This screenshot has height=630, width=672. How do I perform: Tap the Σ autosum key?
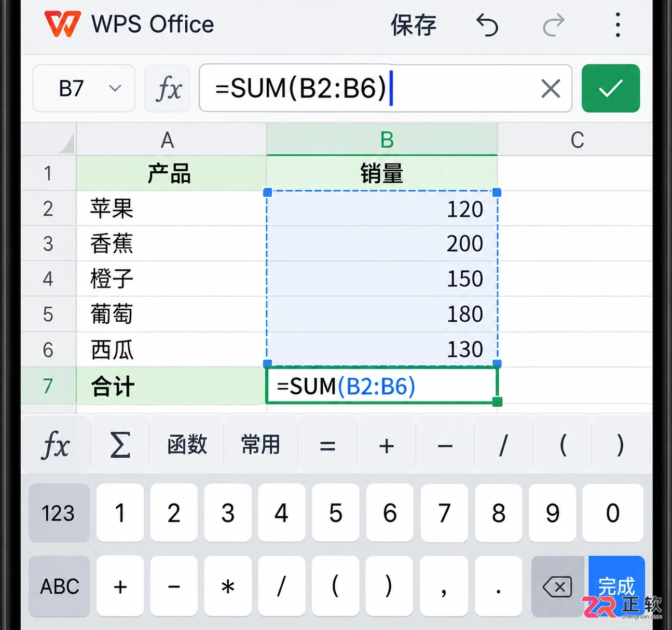tap(120, 445)
